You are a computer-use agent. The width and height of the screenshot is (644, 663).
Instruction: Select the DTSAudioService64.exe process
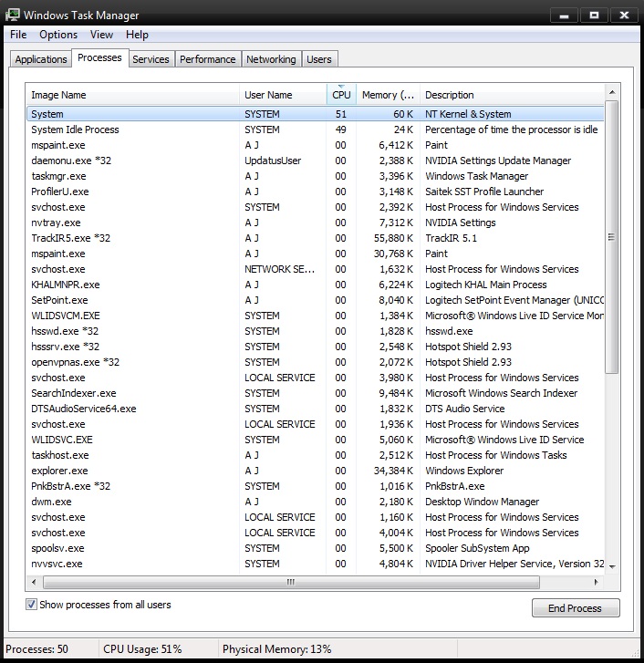click(x=315, y=409)
